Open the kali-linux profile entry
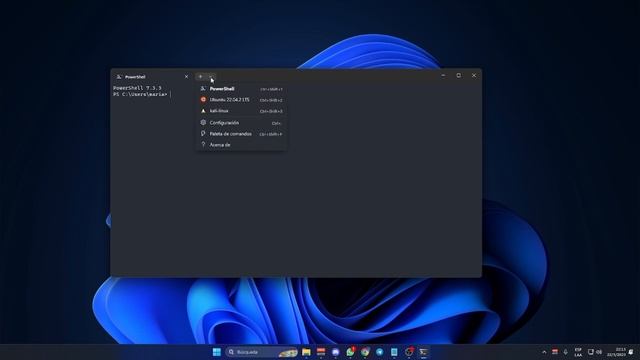Image resolution: width=640 pixels, height=360 pixels. tap(241, 111)
